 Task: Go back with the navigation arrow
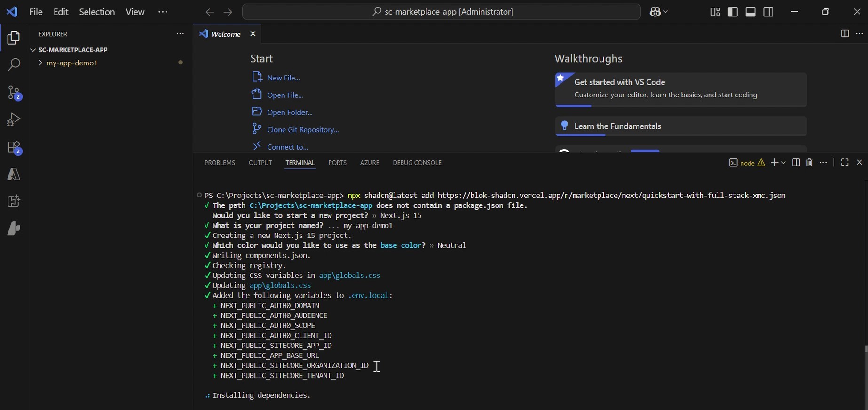click(x=210, y=12)
